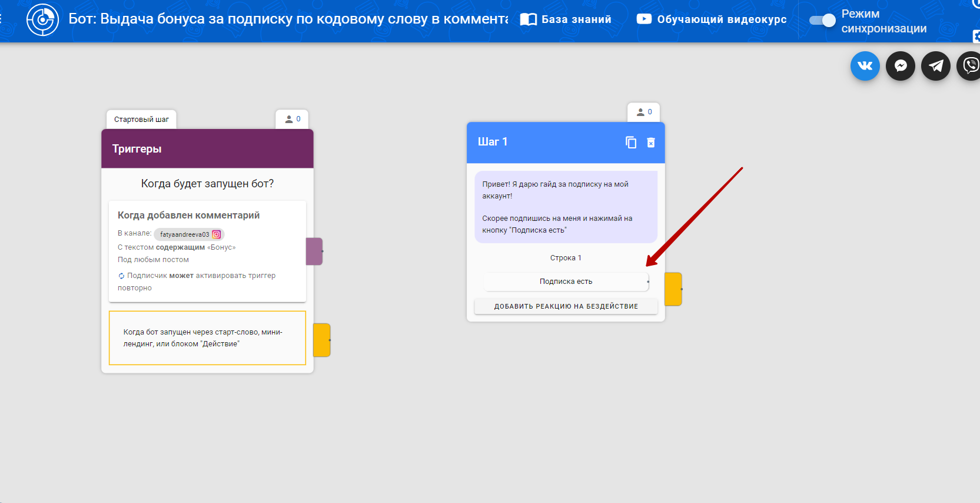Duplicate Шаг 1 with copy icon
Screen dimensions: 980x503
[630, 143]
